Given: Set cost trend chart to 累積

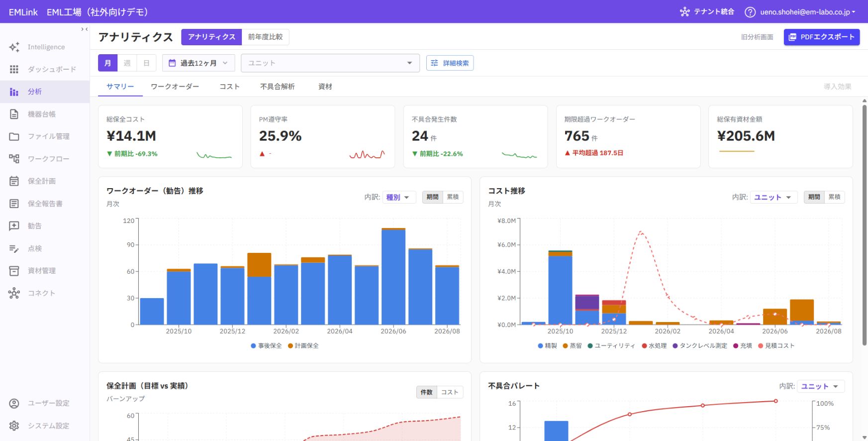Looking at the screenshot, I should click(x=834, y=197).
